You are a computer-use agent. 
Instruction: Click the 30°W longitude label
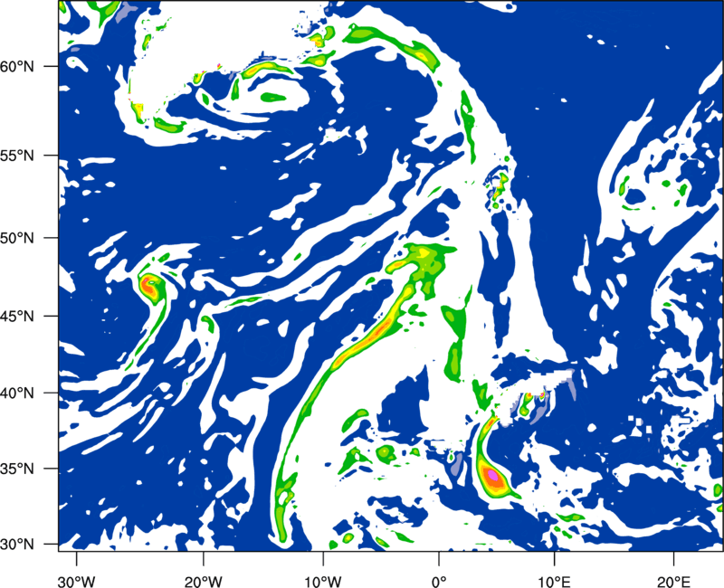(77, 582)
